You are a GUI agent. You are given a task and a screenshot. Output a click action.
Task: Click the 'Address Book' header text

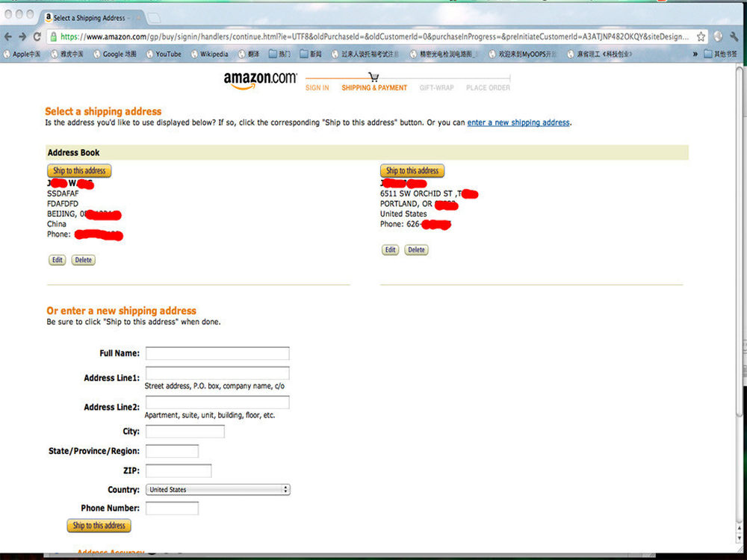(x=73, y=153)
